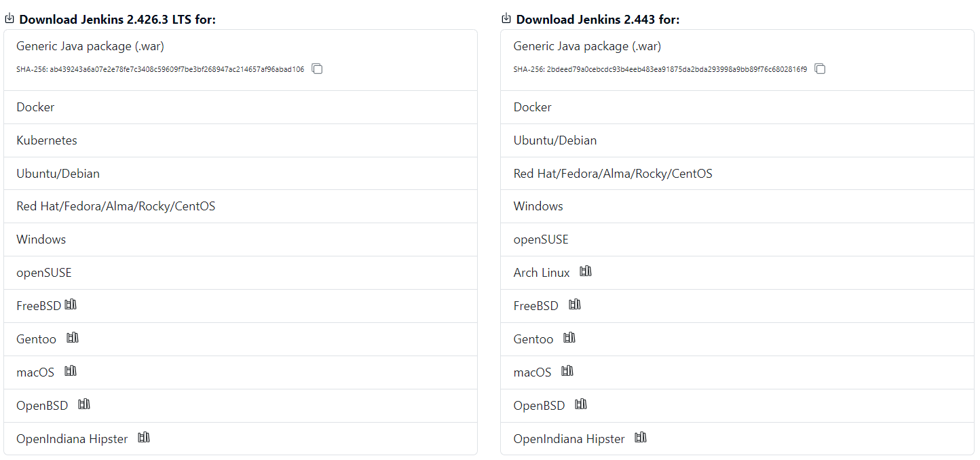Download the weekly Generic Java package (.war)
Viewport: 980px width, 460px height.
tap(587, 46)
